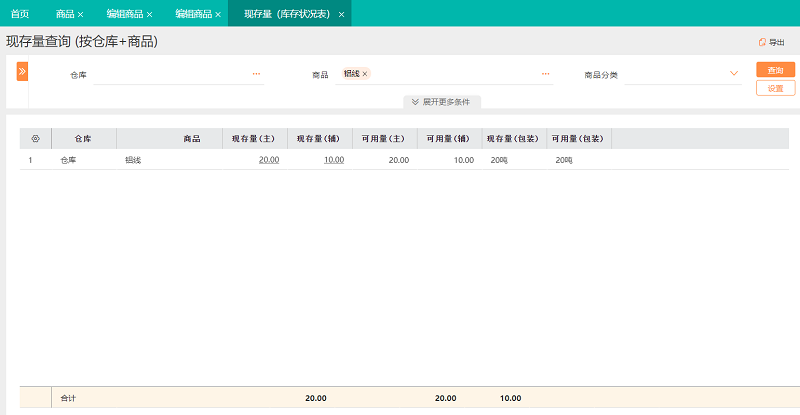Remove the 铝线 tag from product filter
Image resolution: width=800 pixels, height=415 pixels.
[365, 74]
